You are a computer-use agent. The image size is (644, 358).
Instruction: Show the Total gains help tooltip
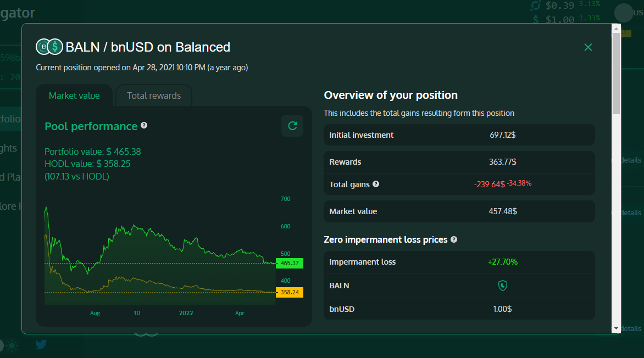(x=376, y=184)
